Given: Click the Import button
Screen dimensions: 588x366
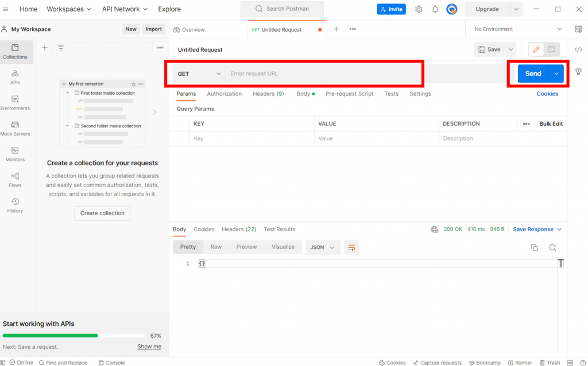Looking at the screenshot, I should 153,29.
